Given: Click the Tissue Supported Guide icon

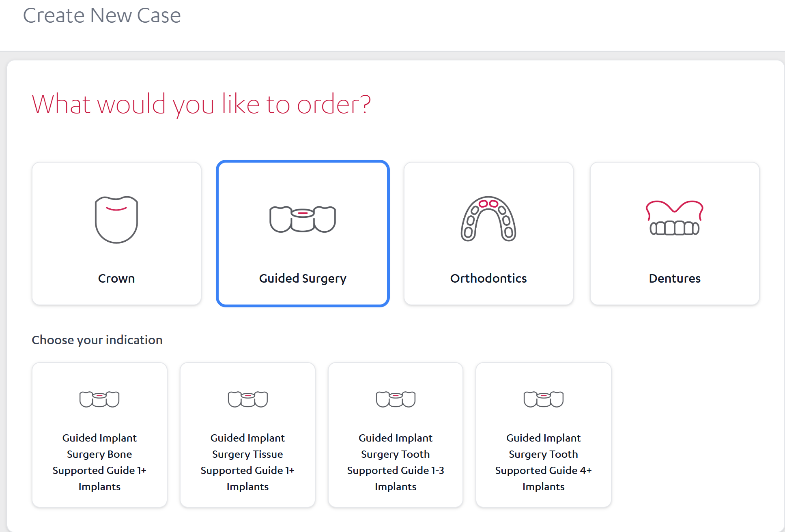Looking at the screenshot, I should pyautogui.click(x=247, y=399).
